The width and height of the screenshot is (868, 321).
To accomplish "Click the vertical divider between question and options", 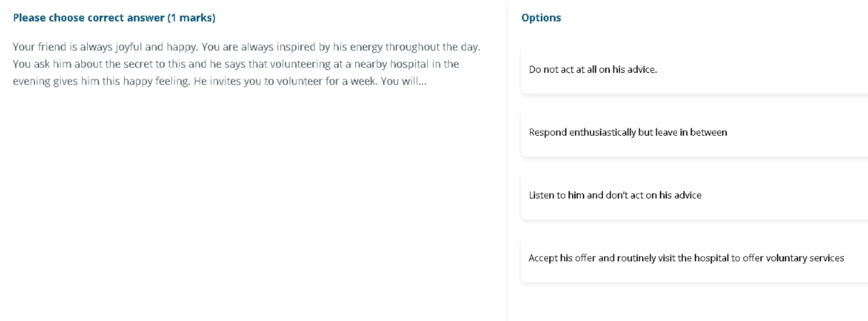I will (x=507, y=160).
